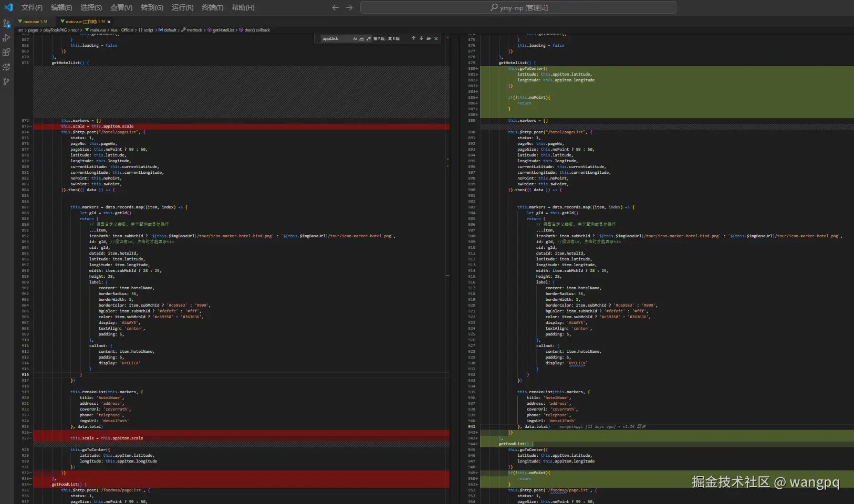This screenshot has width=854, height=504.
Task: Jump to previous match in find widget
Action: click(413, 38)
